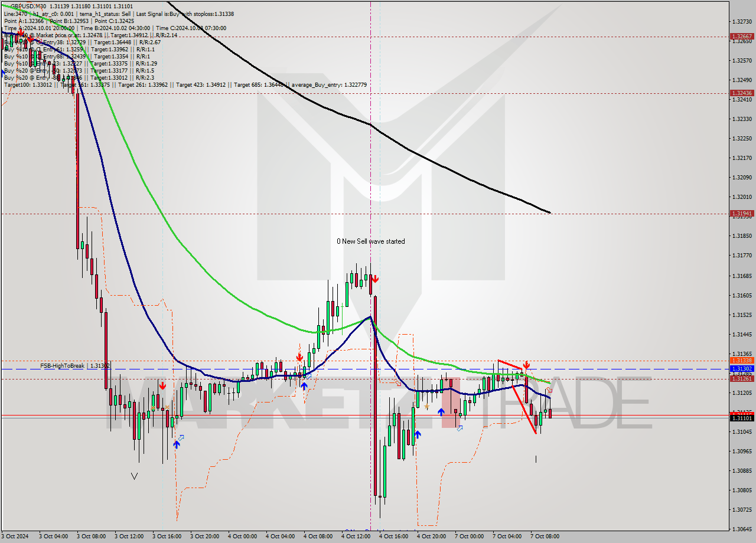Image resolution: width=756 pixels, height=543 pixels.
Task: Click the red 1.32667 price tag
Action: [741, 36]
